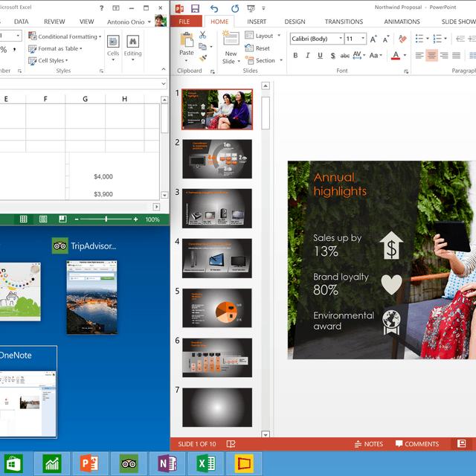Apply red font color A swatch

[395, 56]
